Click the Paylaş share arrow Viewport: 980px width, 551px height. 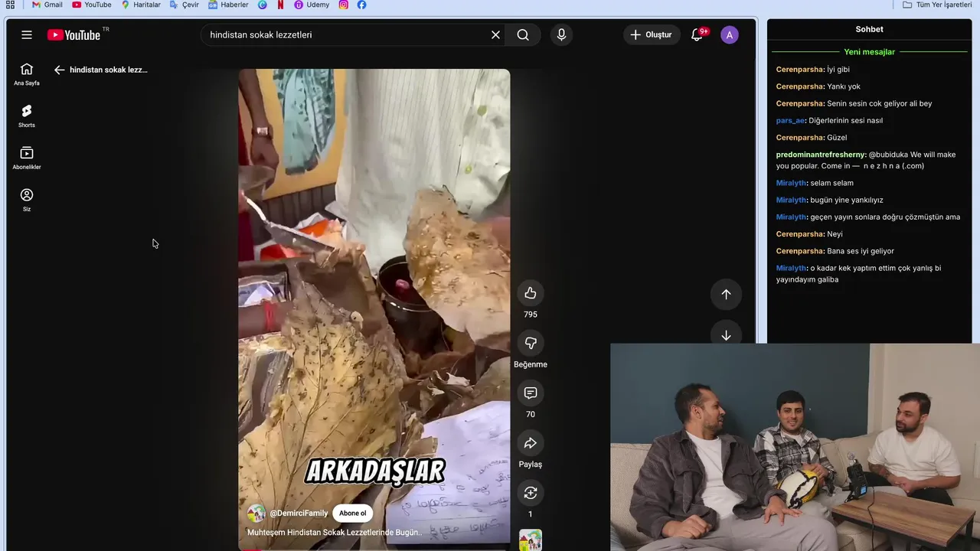click(x=531, y=443)
